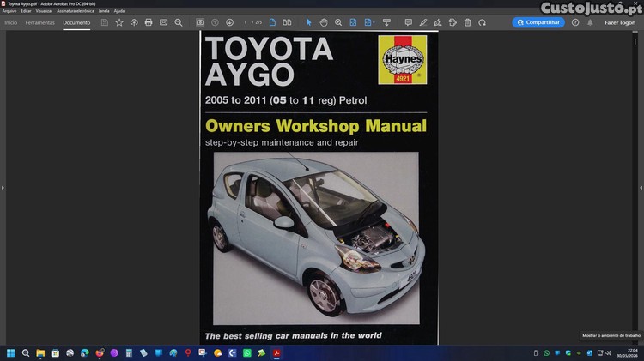This screenshot has width=644, height=361.
Task: Select the highlighter pen tool
Action: [423, 22]
